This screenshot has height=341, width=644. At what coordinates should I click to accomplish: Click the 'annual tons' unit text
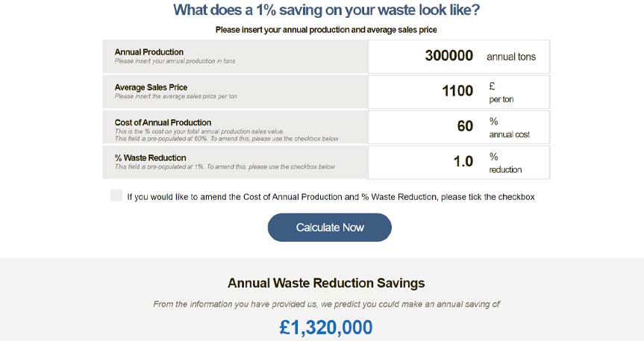pos(511,57)
